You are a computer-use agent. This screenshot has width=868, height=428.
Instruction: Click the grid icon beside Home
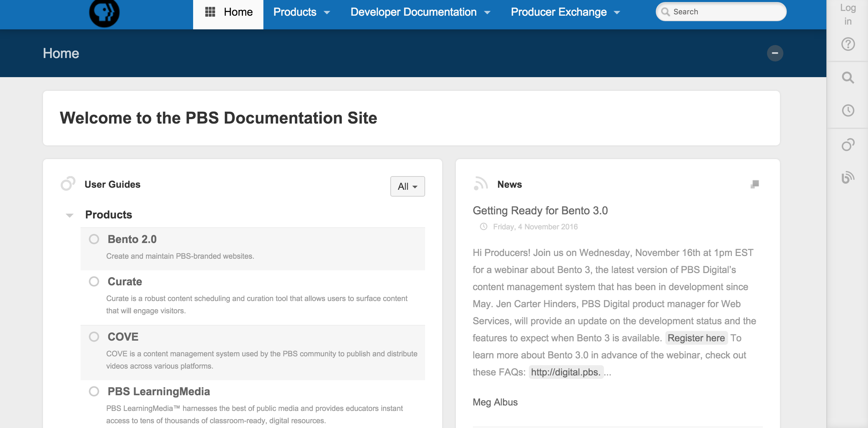210,12
